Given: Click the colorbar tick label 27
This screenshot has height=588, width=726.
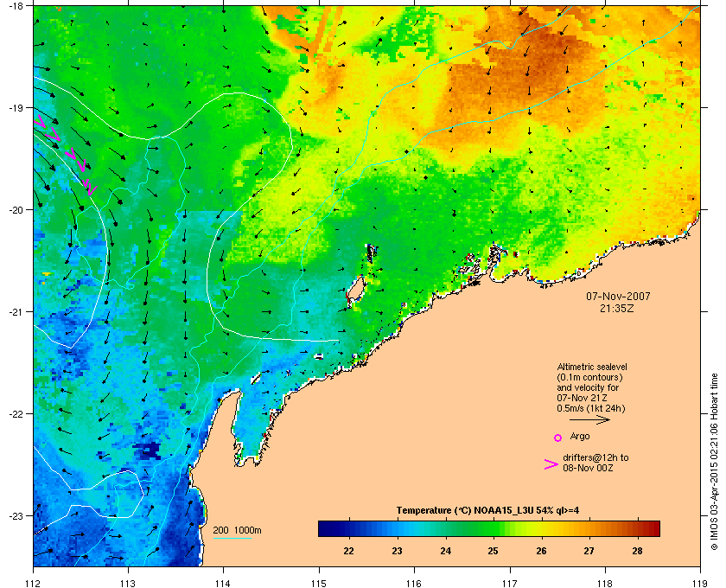Looking at the screenshot, I should pos(589,551).
